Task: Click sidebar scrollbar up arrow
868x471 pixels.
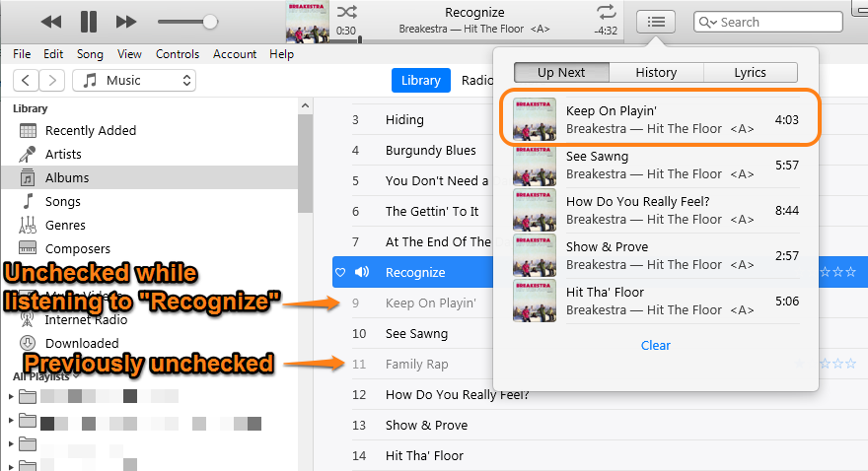Action: coord(305,105)
